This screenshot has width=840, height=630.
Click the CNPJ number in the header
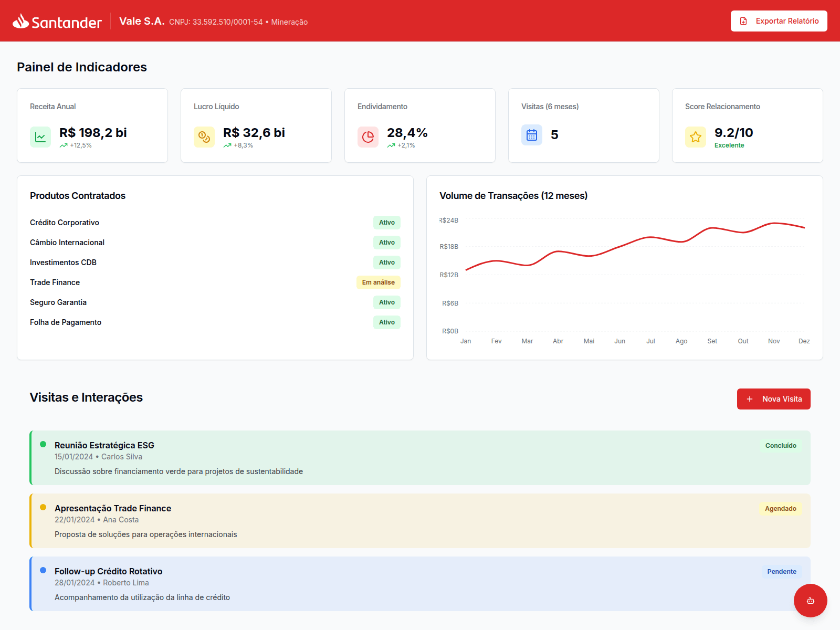pyautogui.click(x=216, y=22)
